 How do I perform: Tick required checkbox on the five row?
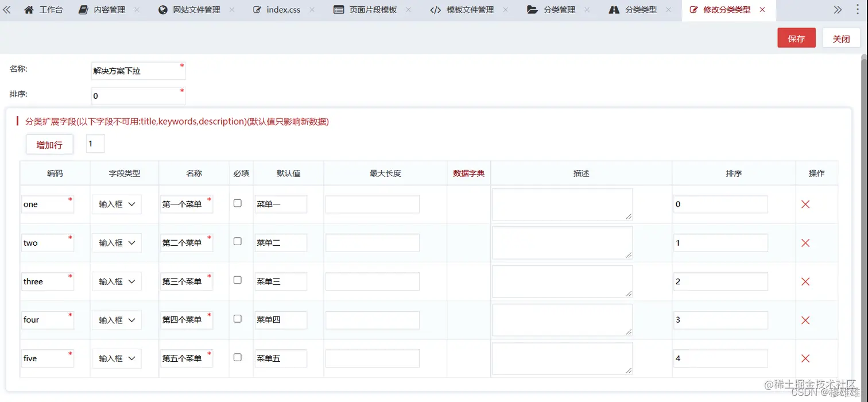pyautogui.click(x=237, y=357)
